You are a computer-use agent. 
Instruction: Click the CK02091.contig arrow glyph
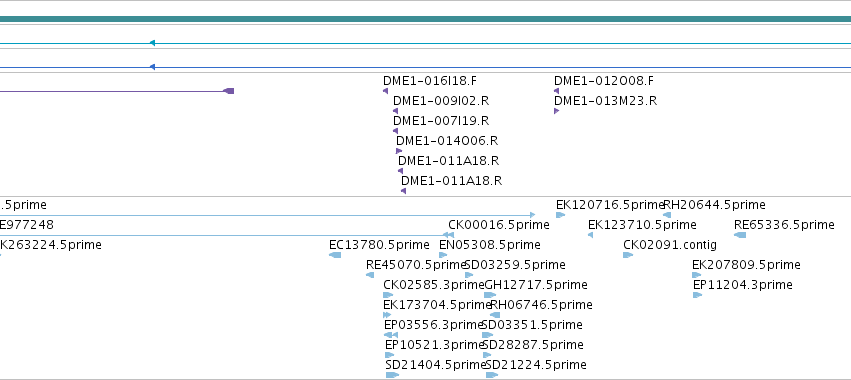tap(628, 255)
